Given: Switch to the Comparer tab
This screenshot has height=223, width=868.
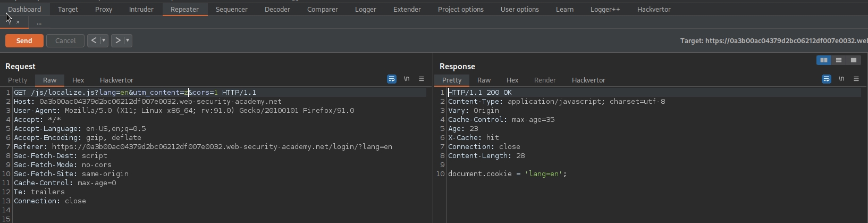Looking at the screenshot, I should pyautogui.click(x=323, y=9).
